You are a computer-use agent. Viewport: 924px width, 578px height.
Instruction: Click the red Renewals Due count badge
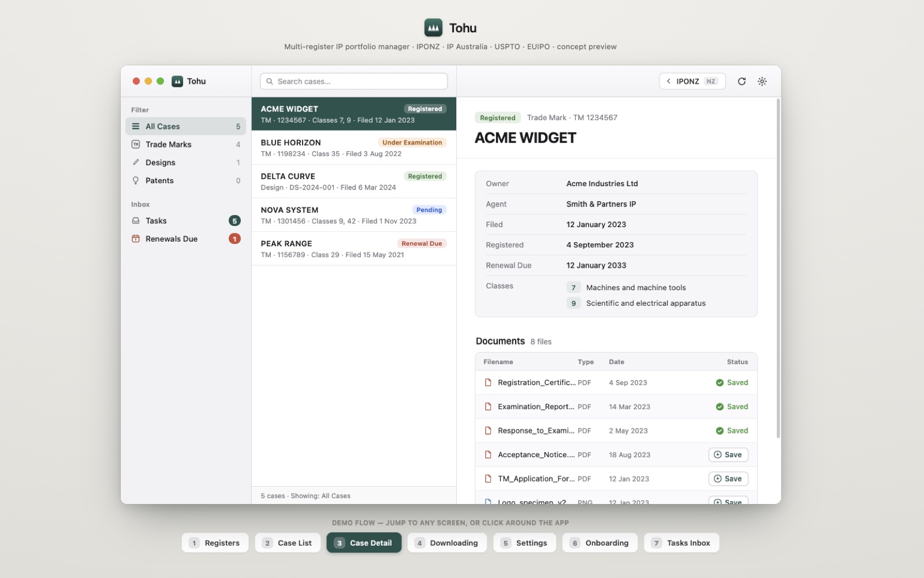click(234, 239)
